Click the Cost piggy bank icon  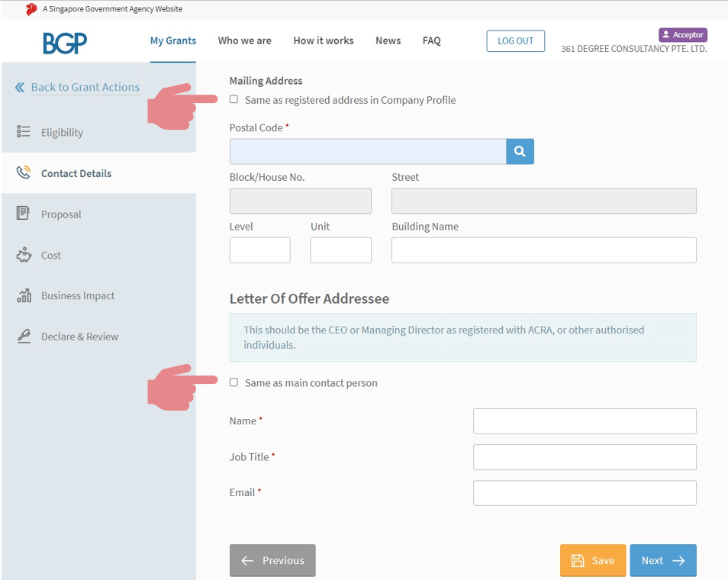tap(24, 255)
